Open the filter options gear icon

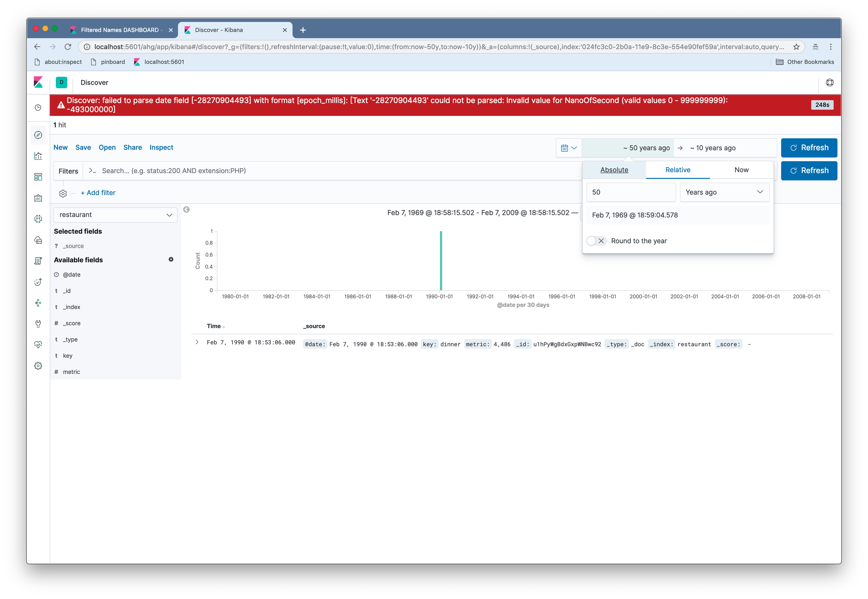coord(63,193)
